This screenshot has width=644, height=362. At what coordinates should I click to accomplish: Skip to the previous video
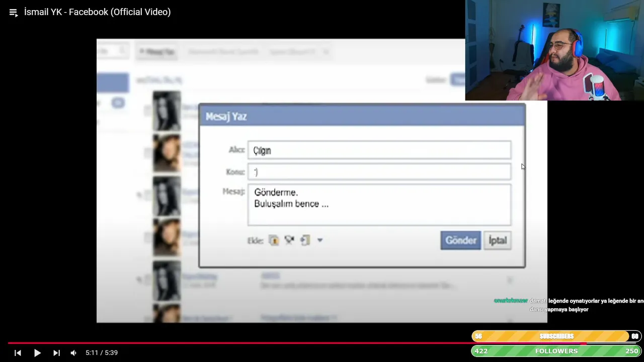click(18, 353)
